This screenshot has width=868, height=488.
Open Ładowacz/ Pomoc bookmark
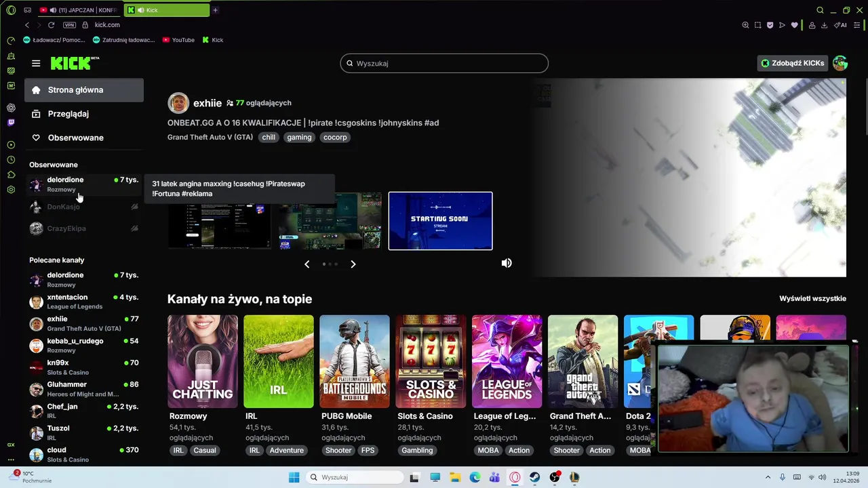(x=54, y=40)
